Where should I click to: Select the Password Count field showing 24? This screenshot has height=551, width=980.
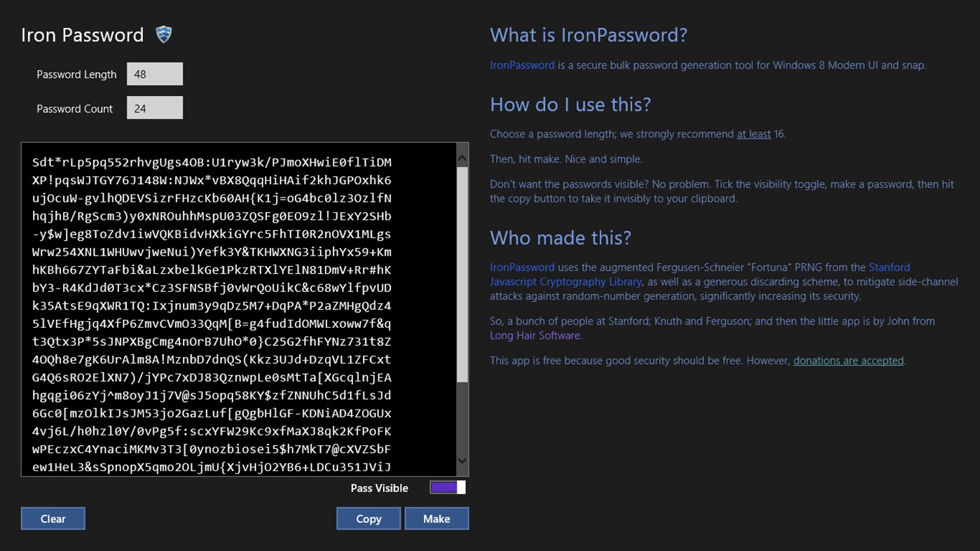pyautogui.click(x=154, y=108)
